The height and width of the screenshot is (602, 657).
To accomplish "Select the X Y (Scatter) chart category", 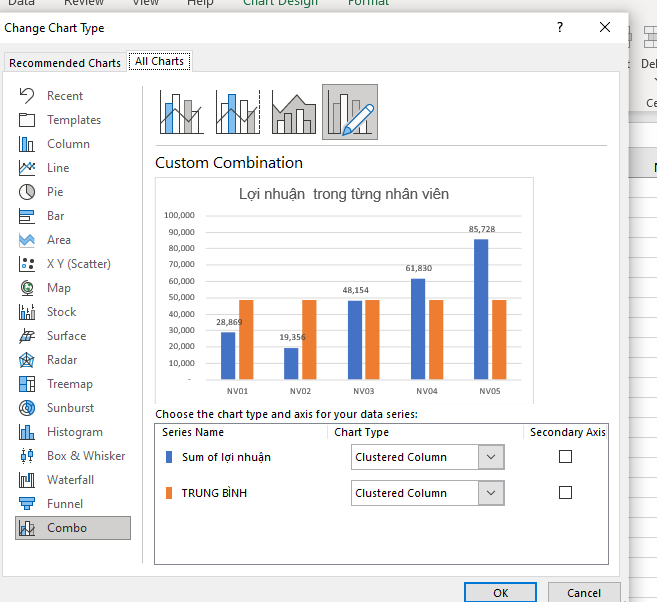I will click(x=78, y=264).
